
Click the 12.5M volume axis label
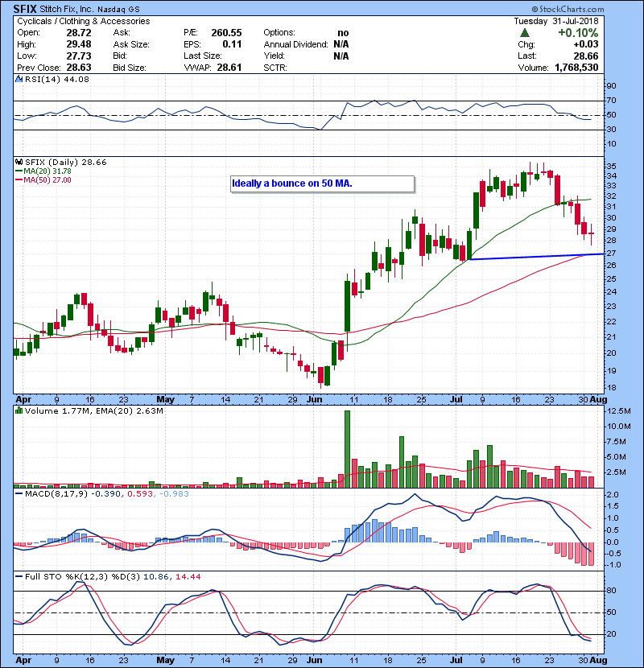[x=619, y=411]
